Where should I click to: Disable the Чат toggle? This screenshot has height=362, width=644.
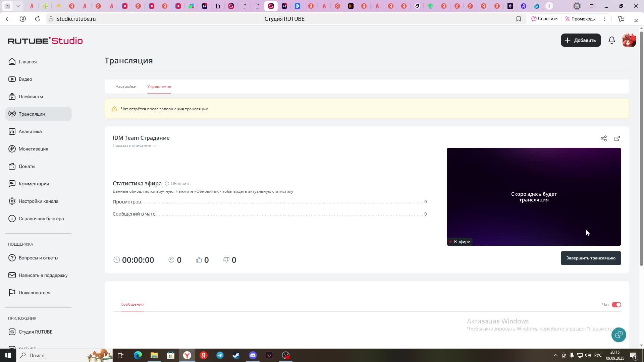tap(616, 304)
